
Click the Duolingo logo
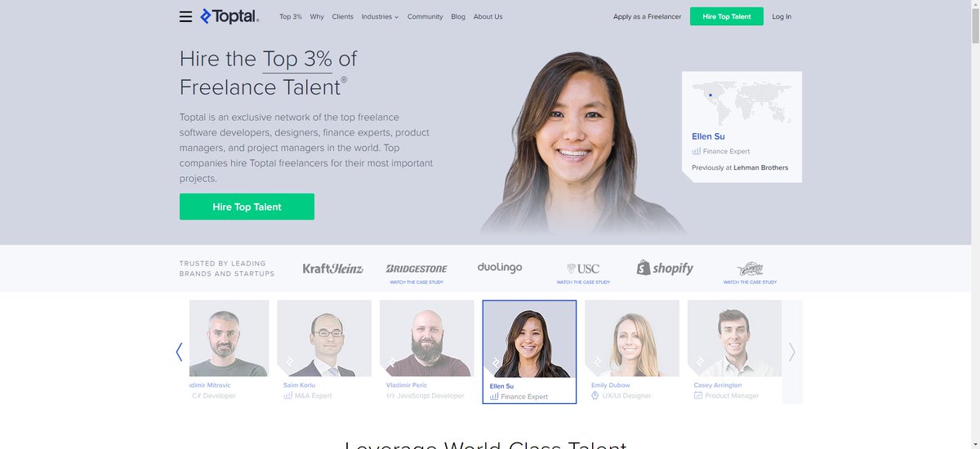[500, 267]
